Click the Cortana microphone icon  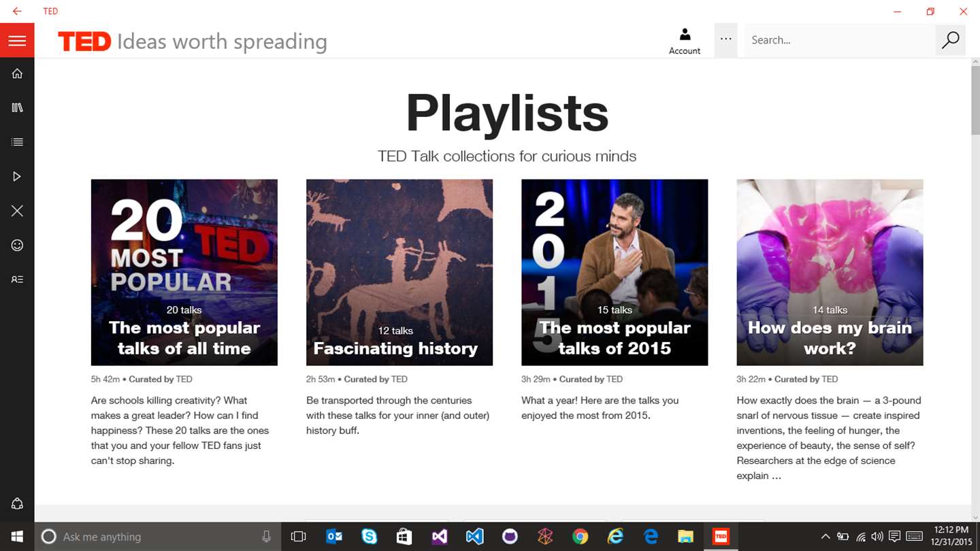click(266, 537)
